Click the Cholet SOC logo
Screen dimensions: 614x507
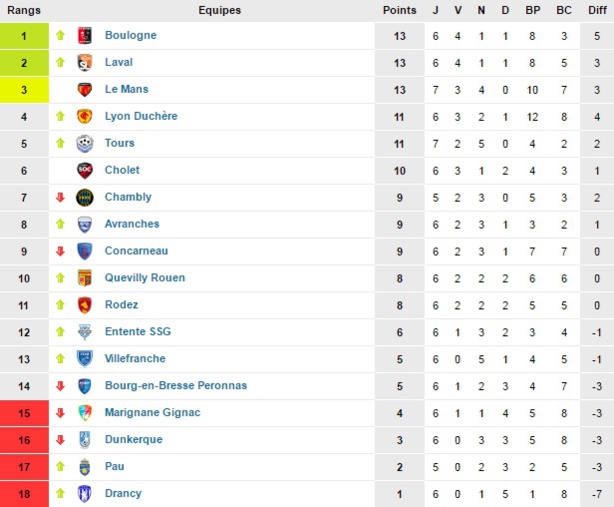click(x=85, y=170)
